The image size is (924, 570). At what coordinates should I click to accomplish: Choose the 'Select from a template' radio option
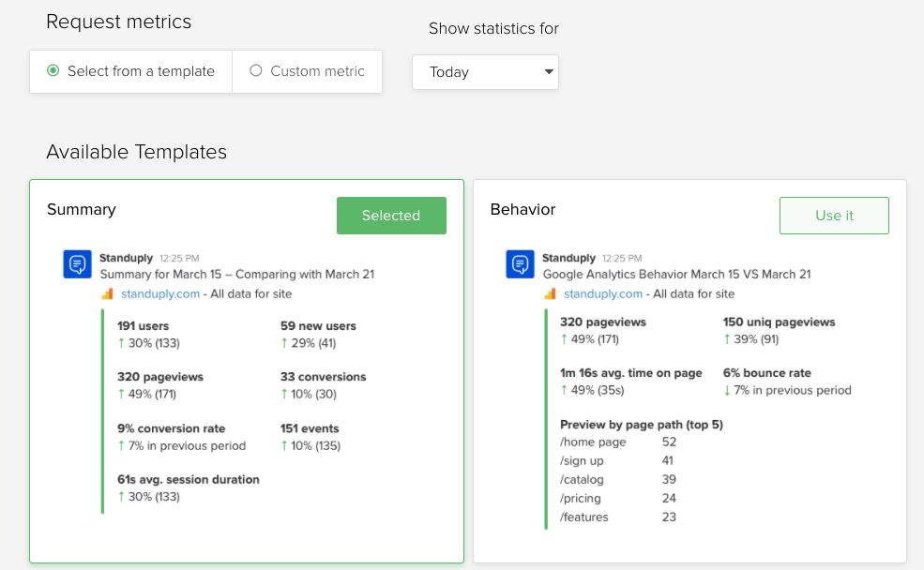pos(53,71)
